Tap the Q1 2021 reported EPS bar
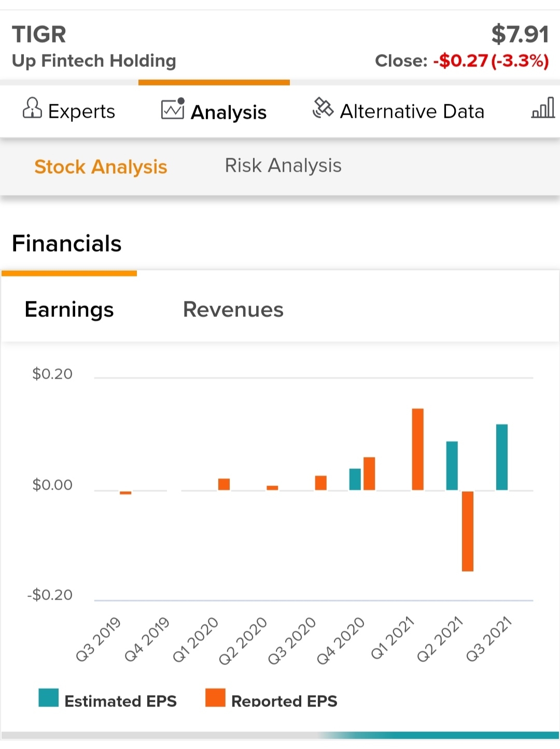This screenshot has width=560, height=749. (418, 449)
